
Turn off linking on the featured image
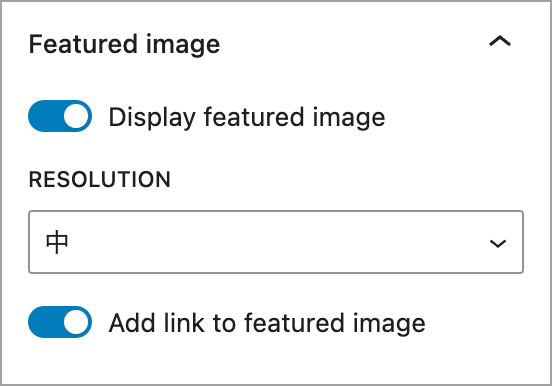[60, 322]
